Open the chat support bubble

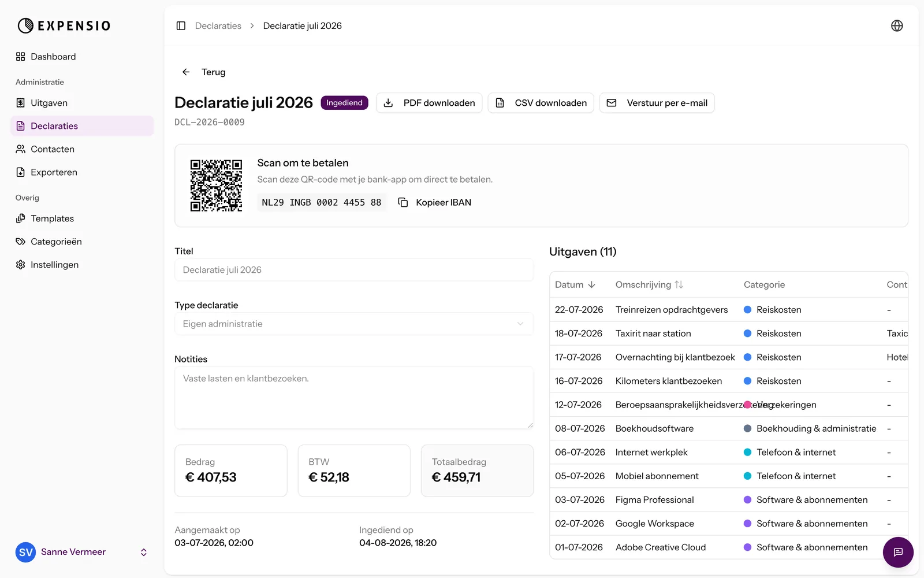(x=898, y=552)
